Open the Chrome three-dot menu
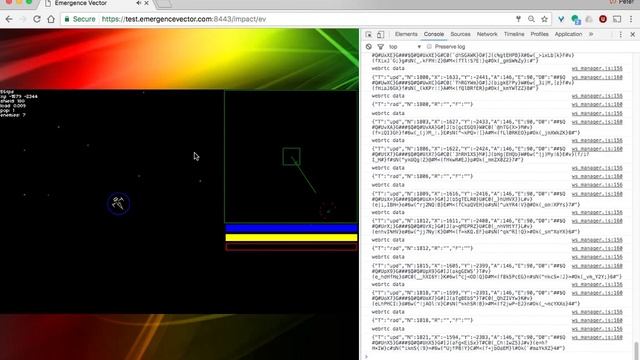640x360 pixels. pos(631,19)
